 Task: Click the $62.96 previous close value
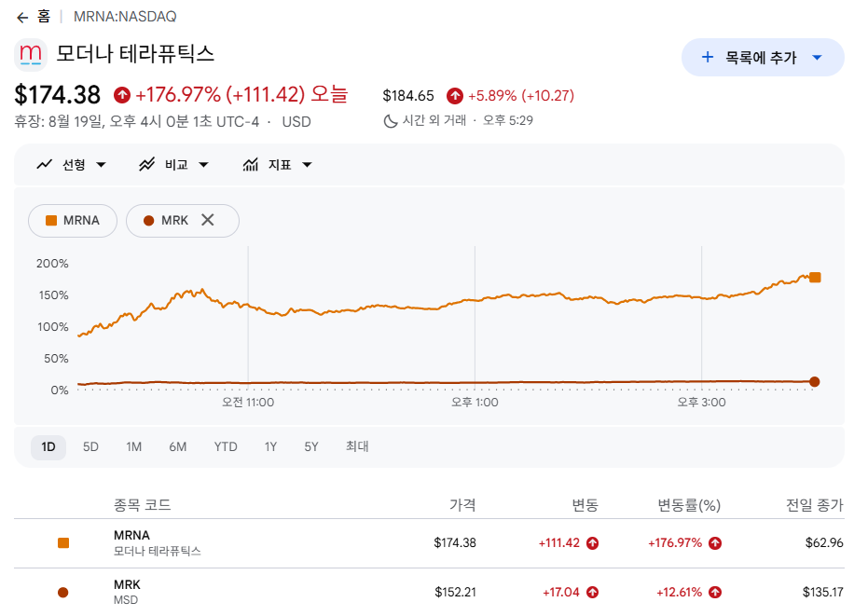coord(824,543)
